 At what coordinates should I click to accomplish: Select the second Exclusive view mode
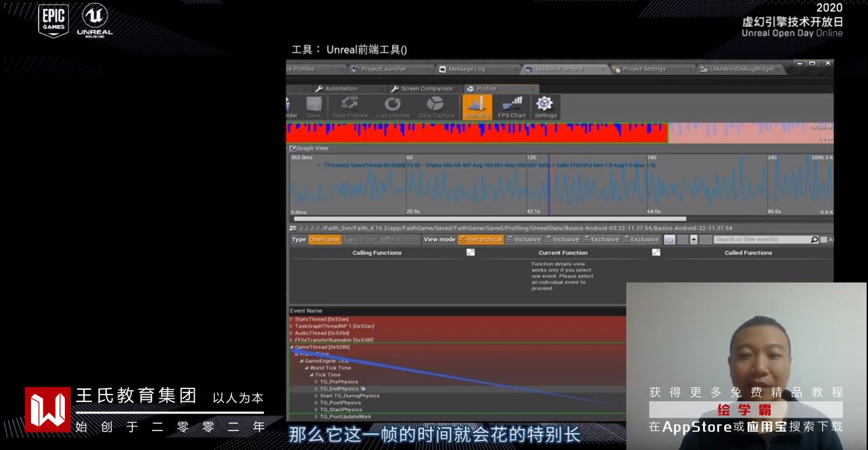click(641, 240)
